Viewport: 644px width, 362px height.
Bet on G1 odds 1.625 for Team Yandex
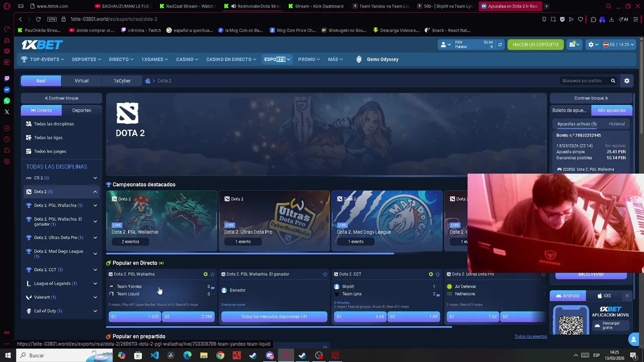coord(134,317)
